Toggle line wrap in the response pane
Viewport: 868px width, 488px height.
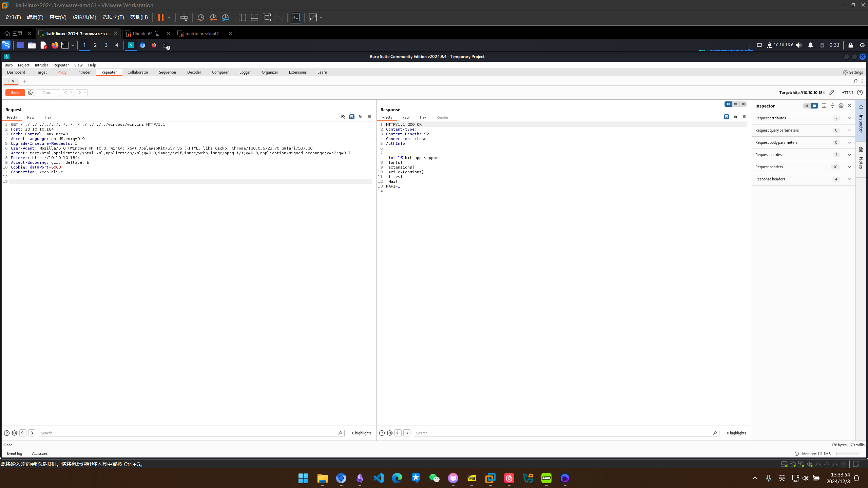[x=726, y=117]
